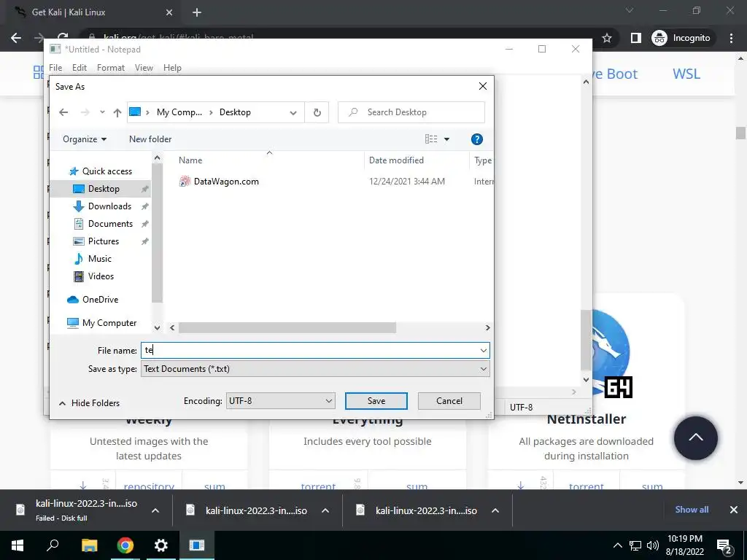The height and width of the screenshot is (560, 747).
Task: Open Notepad Help menu
Action: [x=172, y=68]
